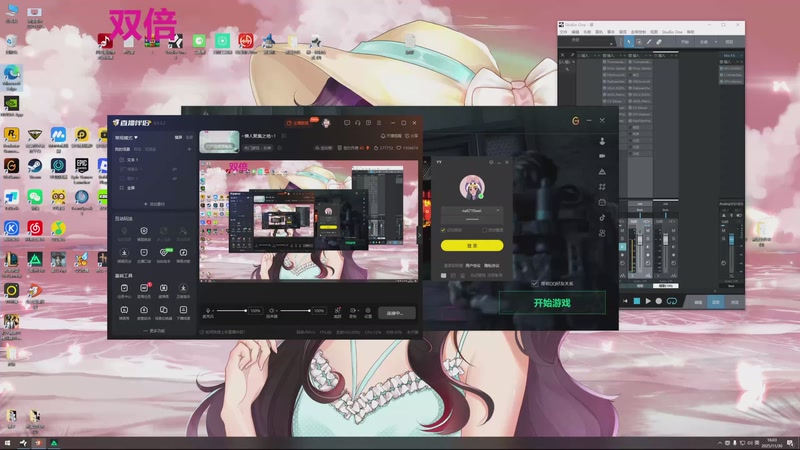Click the speaker icon in streaming app
Viewport: 800px width, 450px height.
coord(272,312)
